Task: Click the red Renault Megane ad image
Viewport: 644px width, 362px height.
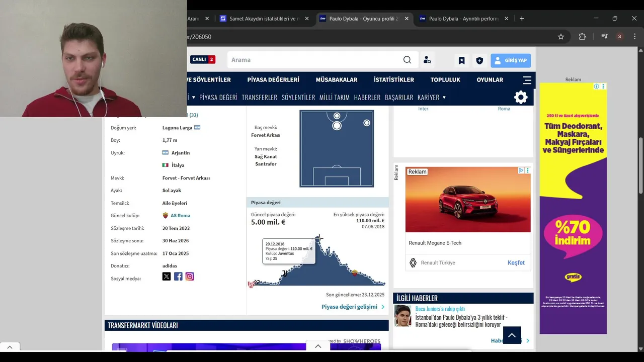Action: pyautogui.click(x=468, y=200)
